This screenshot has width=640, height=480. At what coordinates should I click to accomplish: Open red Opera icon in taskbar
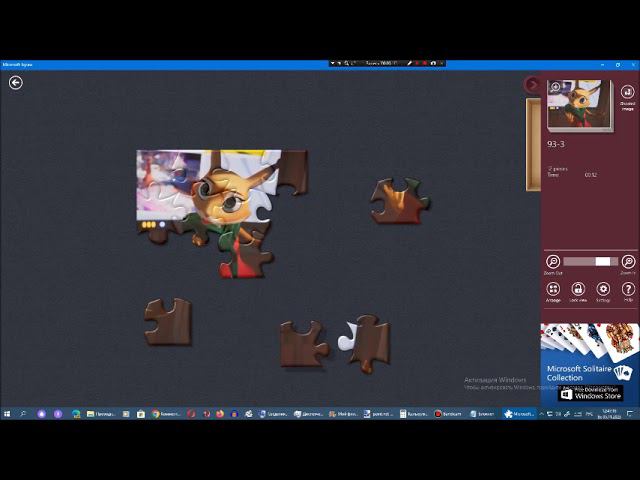pos(191,414)
